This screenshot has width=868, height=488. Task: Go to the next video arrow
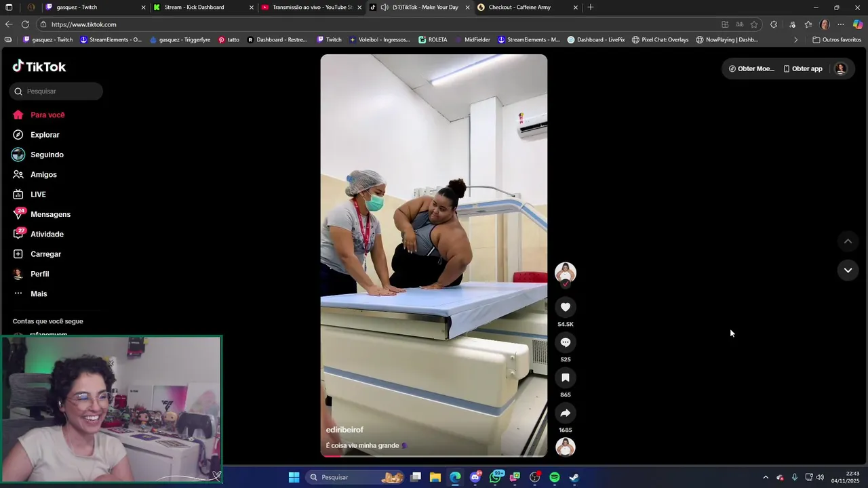(848, 270)
